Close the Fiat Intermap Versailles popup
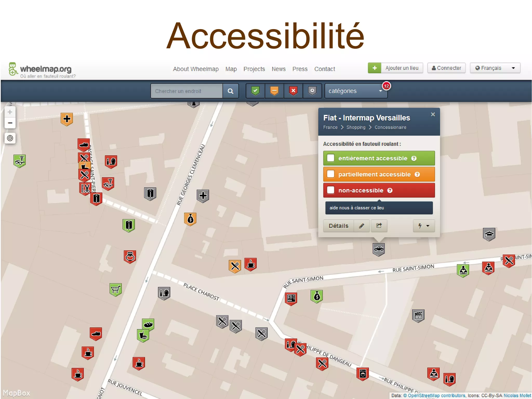532x399 pixels. click(433, 114)
